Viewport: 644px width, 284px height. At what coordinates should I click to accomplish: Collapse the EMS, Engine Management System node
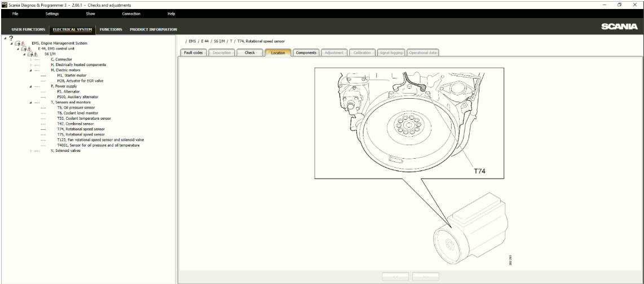click(x=11, y=43)
